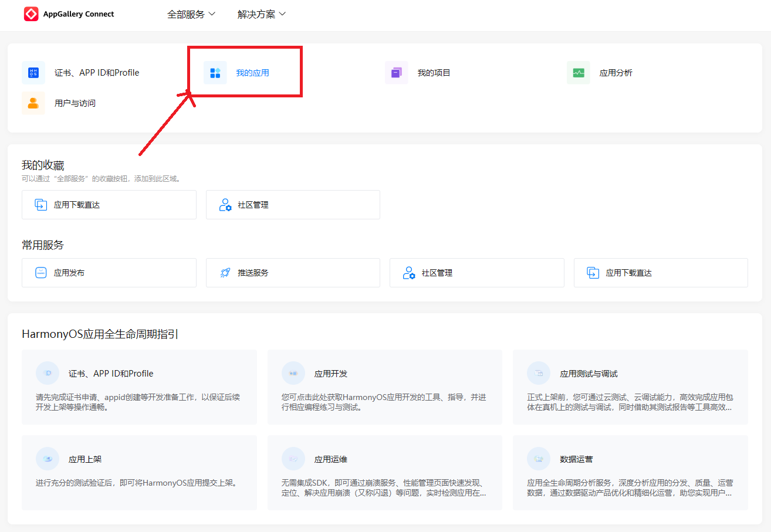Click the 社区管理 icon in 常用服务

(409, 273)
